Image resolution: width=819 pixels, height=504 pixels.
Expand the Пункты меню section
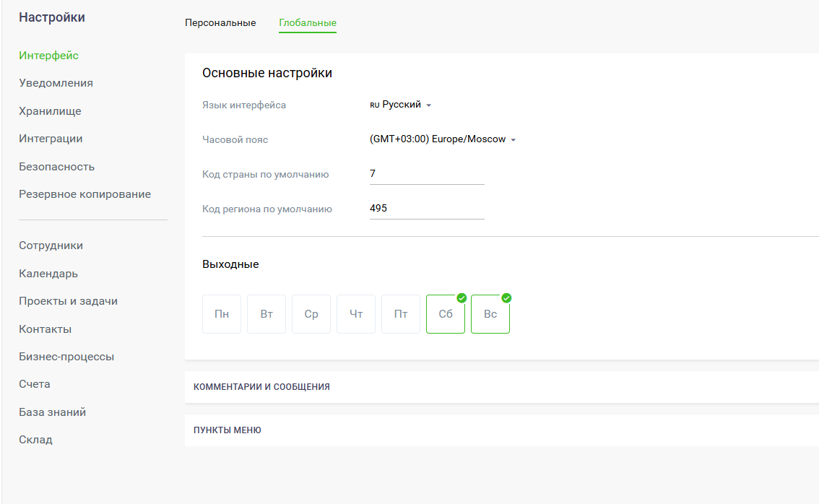pyautogui.click(x=227, y=430)
